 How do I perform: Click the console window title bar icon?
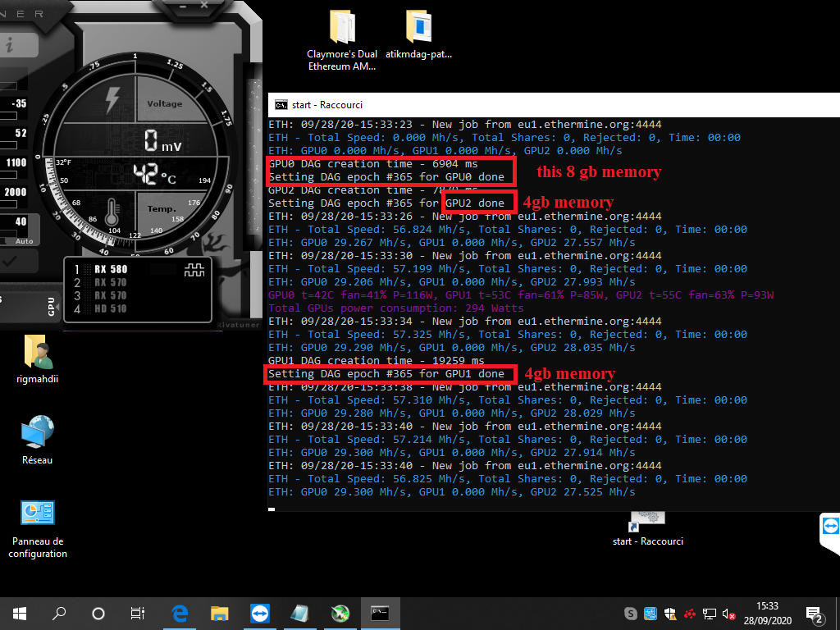click(x=281, y=105)
